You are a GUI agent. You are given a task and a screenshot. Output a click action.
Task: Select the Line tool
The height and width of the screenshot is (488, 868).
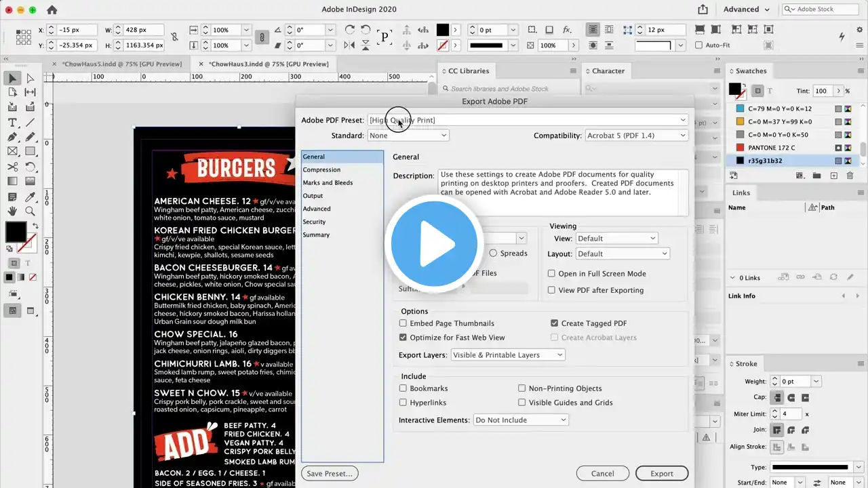(x=30, y=123)
